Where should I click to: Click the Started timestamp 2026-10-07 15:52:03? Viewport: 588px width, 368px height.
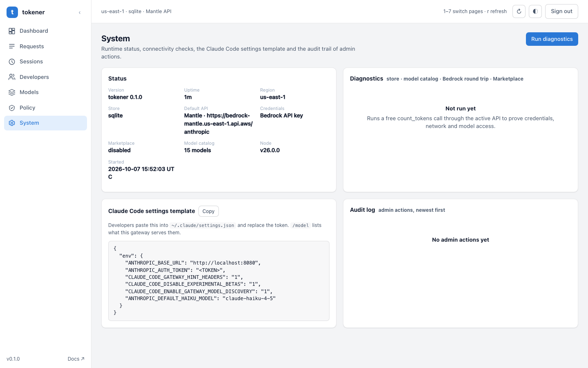(141, 173)
